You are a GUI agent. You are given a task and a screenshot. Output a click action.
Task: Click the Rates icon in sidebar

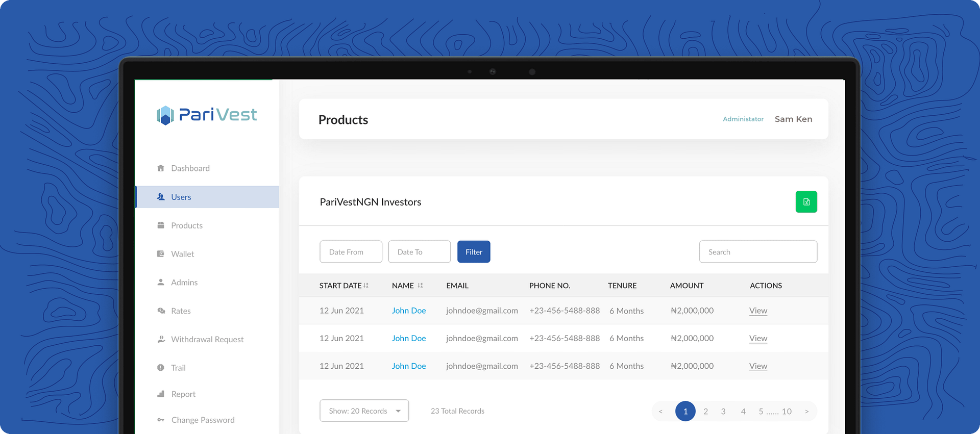[161, 311]
